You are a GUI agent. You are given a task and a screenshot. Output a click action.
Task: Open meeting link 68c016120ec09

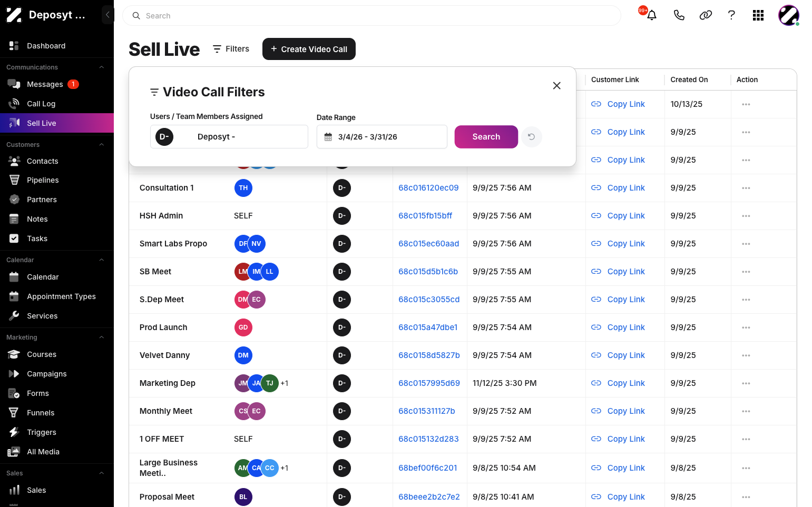point(428,188)
